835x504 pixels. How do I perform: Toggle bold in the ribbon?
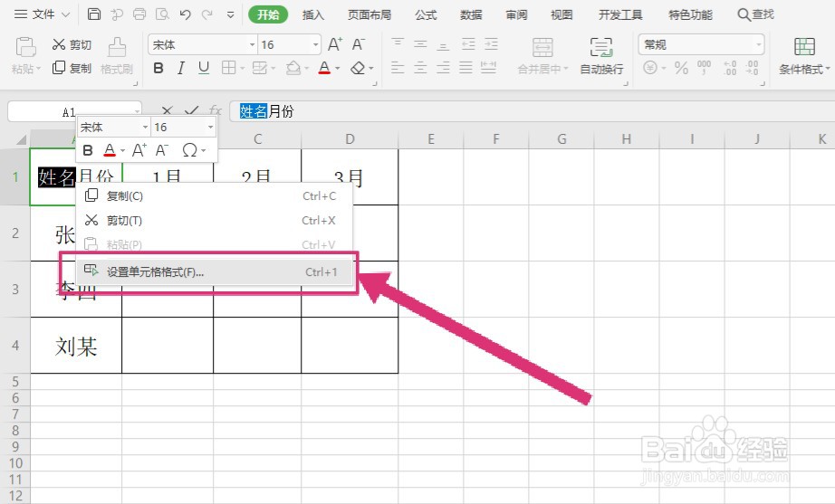click(158, 68)
